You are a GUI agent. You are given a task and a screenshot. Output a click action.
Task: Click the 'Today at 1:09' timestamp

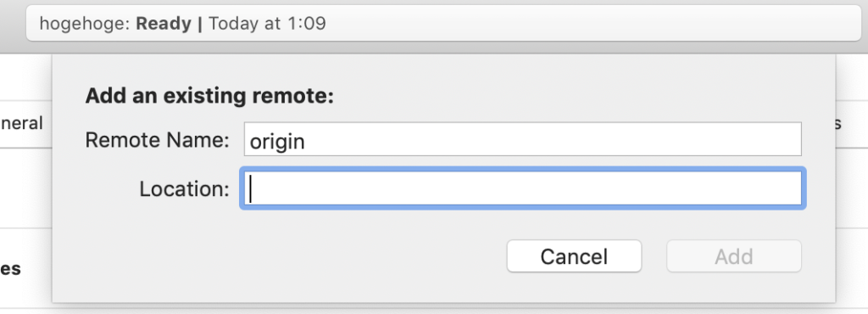267,23
